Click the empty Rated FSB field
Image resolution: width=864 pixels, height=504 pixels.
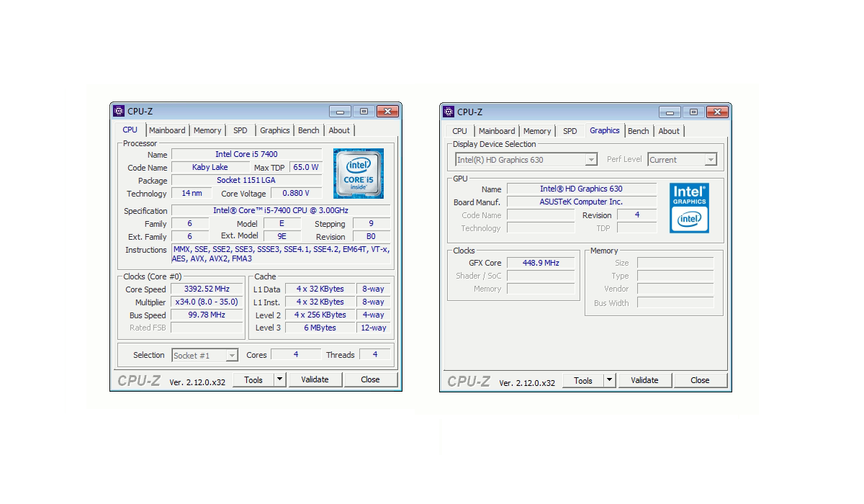click(207, 328)
